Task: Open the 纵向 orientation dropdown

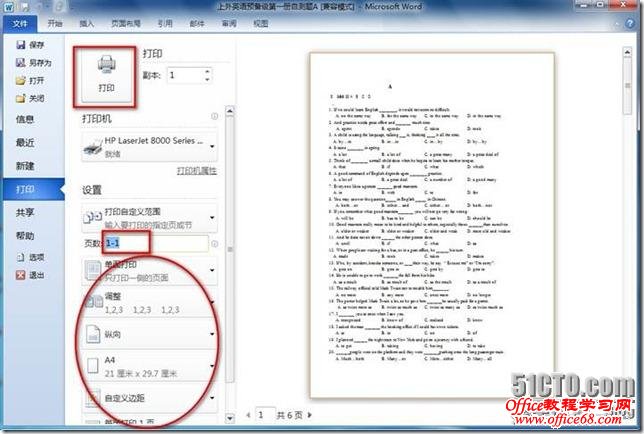Action: (x=150, y=334)
